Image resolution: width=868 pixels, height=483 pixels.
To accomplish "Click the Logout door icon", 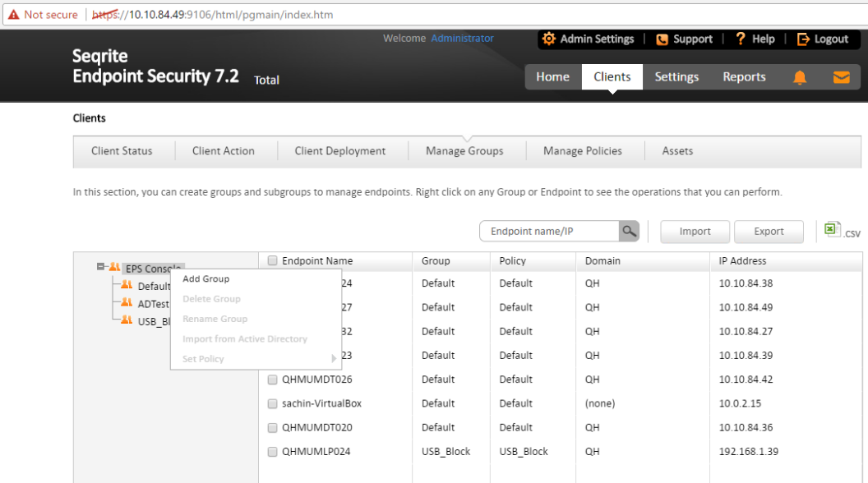I will tap(803, 39).
